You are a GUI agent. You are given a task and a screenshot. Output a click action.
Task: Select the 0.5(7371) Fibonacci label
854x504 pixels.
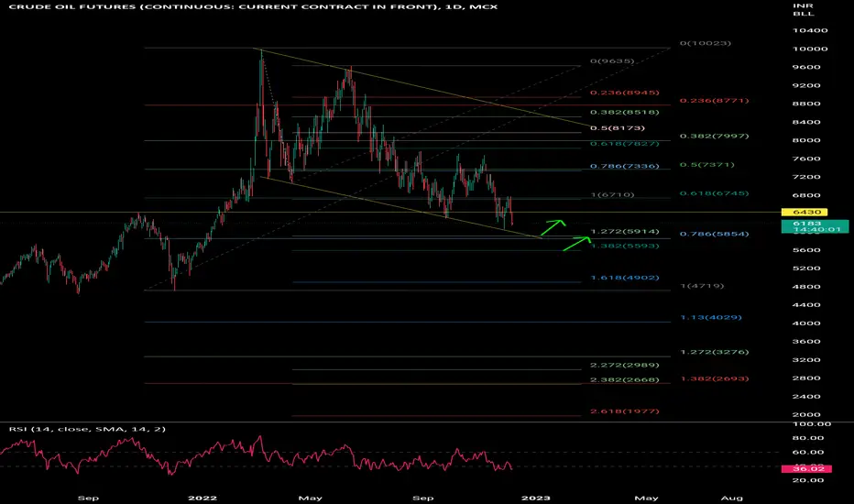coord(707,165)
